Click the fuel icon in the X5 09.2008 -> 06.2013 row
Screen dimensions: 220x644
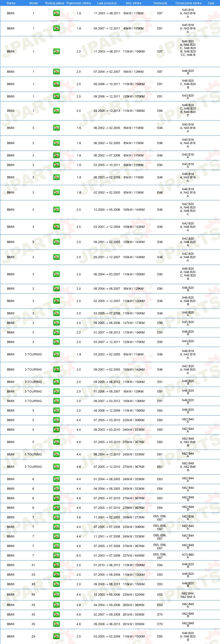pos(56,624)
